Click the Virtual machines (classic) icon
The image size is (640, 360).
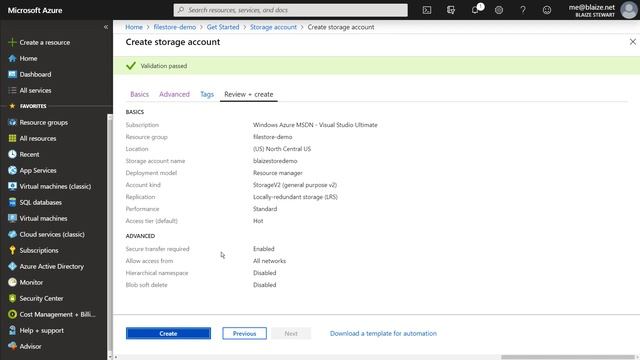pos(12,186)
